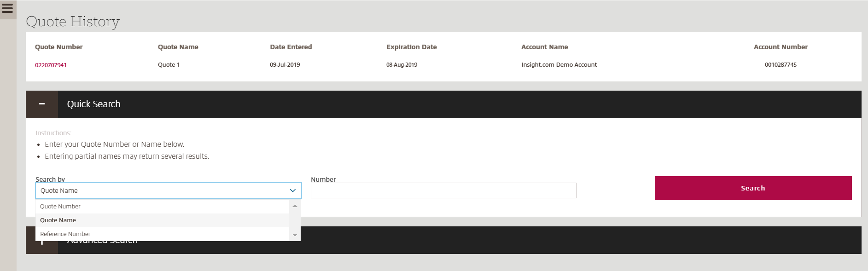Pick Reference Number from dropdown options
Image resolution: width=868 pixels, height=271 pixels.
65,234
